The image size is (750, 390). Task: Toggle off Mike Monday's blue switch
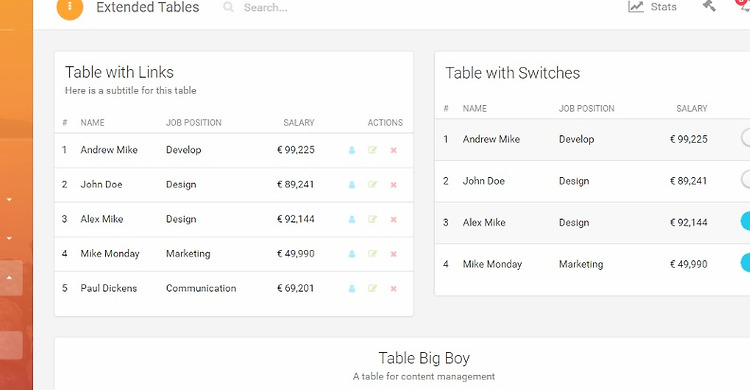click(x=745, y=263)
